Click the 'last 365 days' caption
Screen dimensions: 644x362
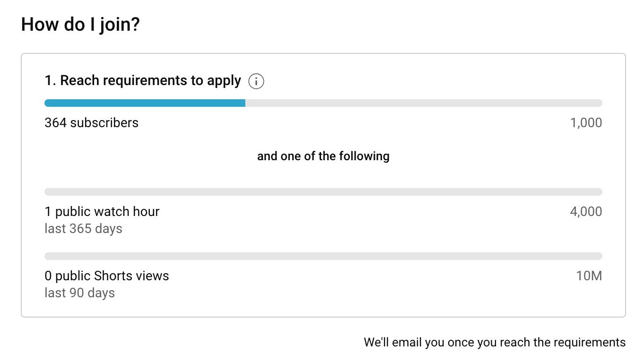tap(83, 229)
